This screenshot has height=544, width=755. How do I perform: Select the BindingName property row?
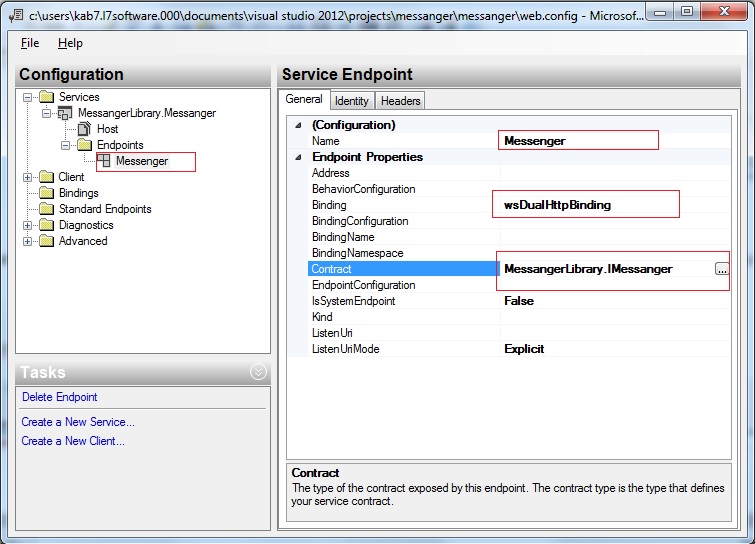pos(519,237)
